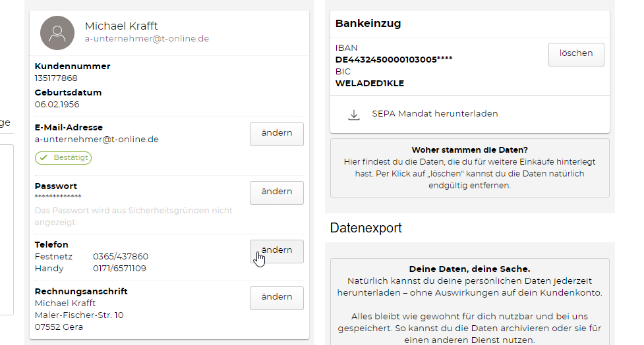This screenshot has width=644, height=345.
Task: Click the profile avatar icon
Action: tap(57, 33)
